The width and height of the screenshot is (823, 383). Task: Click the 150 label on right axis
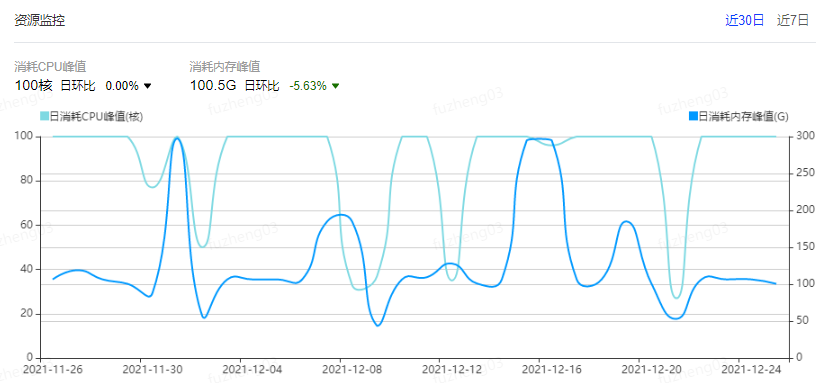pos(805,247)
